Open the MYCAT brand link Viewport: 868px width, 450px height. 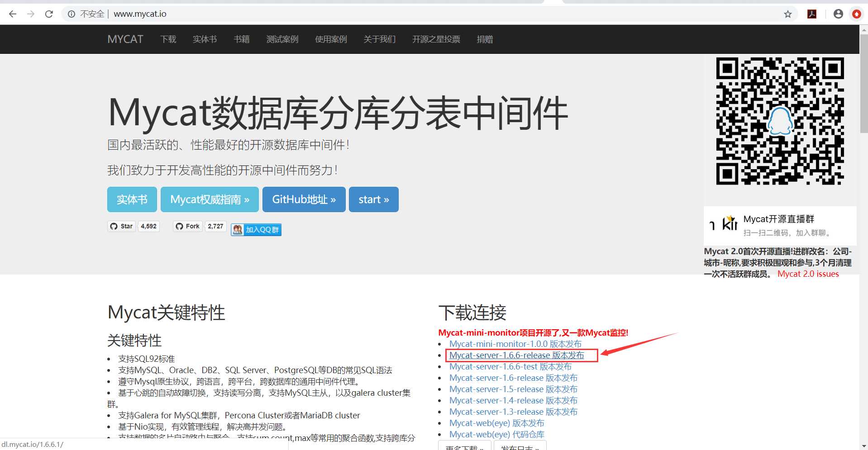pos(125,39)
